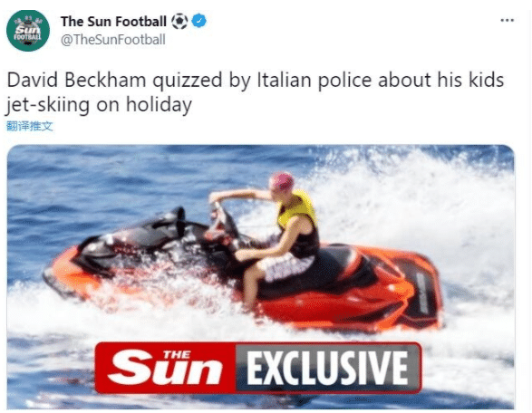
Task: Click the words David Beckham in the tweet
Action: tap(76, 80)
